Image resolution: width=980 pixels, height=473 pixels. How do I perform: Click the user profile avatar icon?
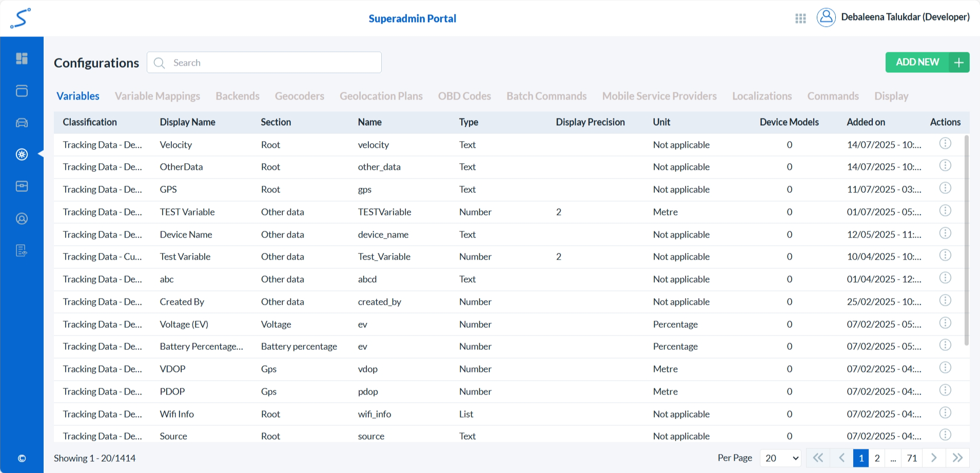pyautogui.click(x=826, y=17)
